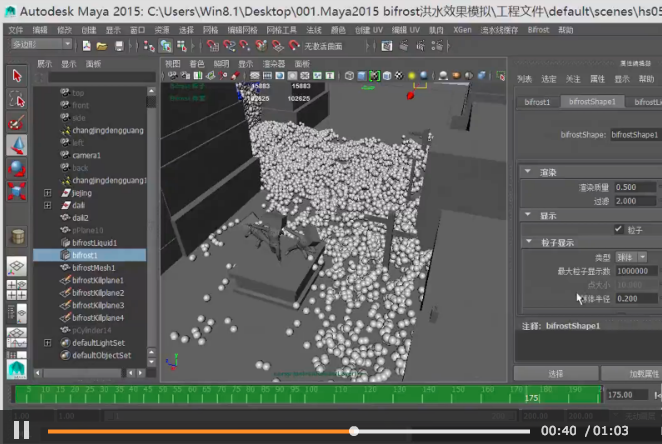Open outliner 展示 menu
This screenshot has width=662, height=444.
[44, 64]
